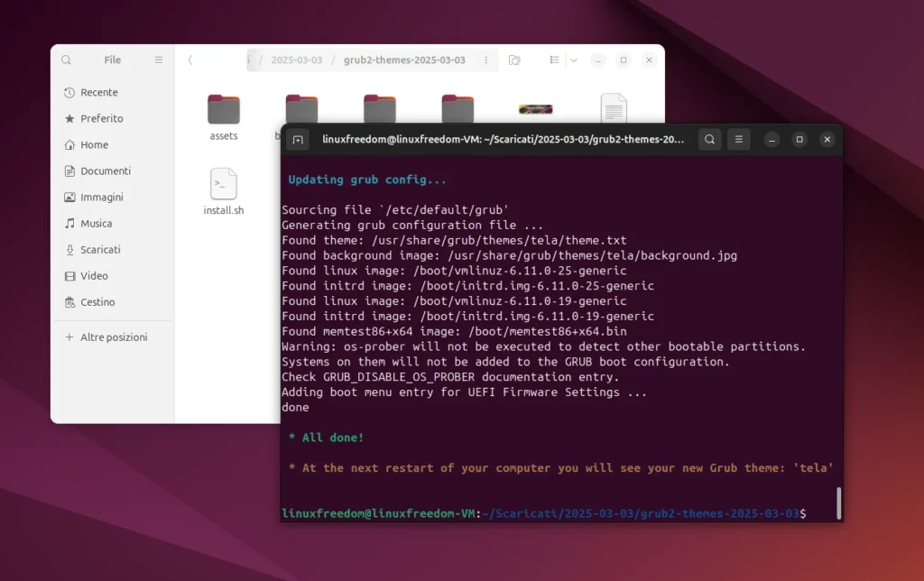Click the search folder icon in Files
This screenshot has width=924, height=581.
click(514, 60)
